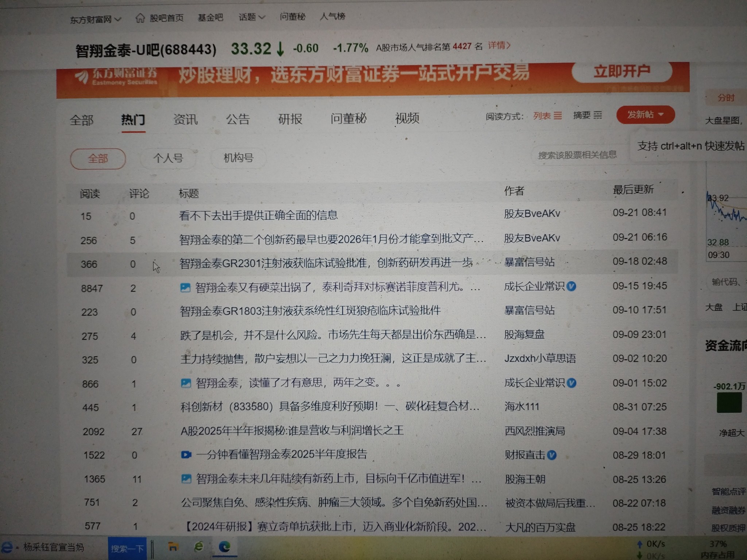
Task: Click verified badge next to 财报直击
Action: point(552,455)
